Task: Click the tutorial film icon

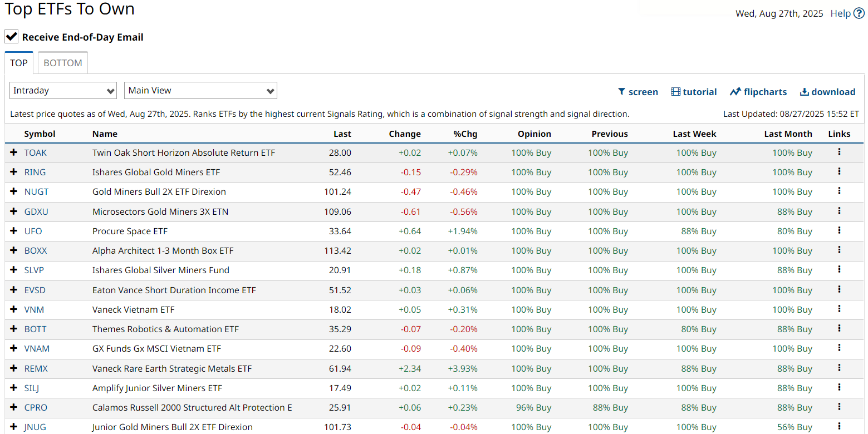Action: pyautogui.click(x=675, y=92)
